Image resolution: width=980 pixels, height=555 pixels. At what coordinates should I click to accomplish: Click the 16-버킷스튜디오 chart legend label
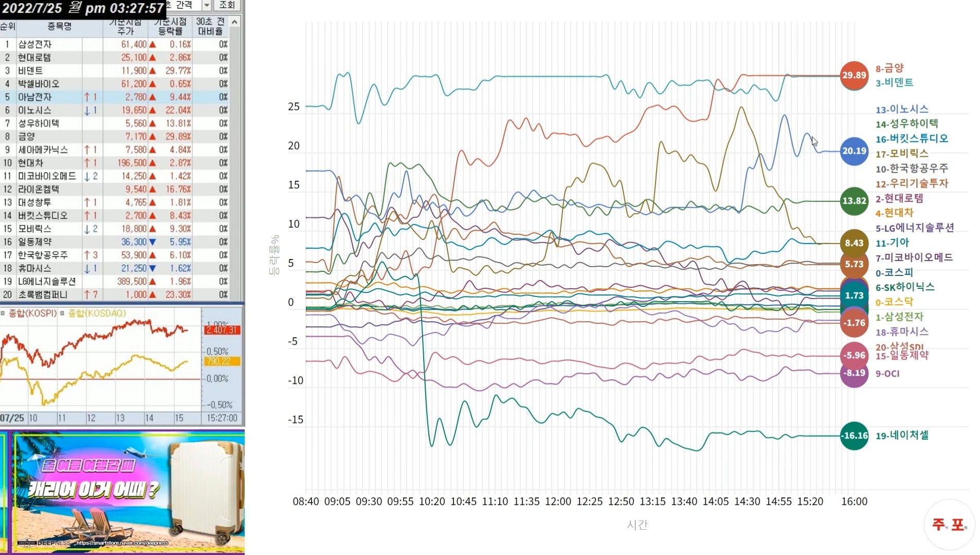tap(912, 139)
